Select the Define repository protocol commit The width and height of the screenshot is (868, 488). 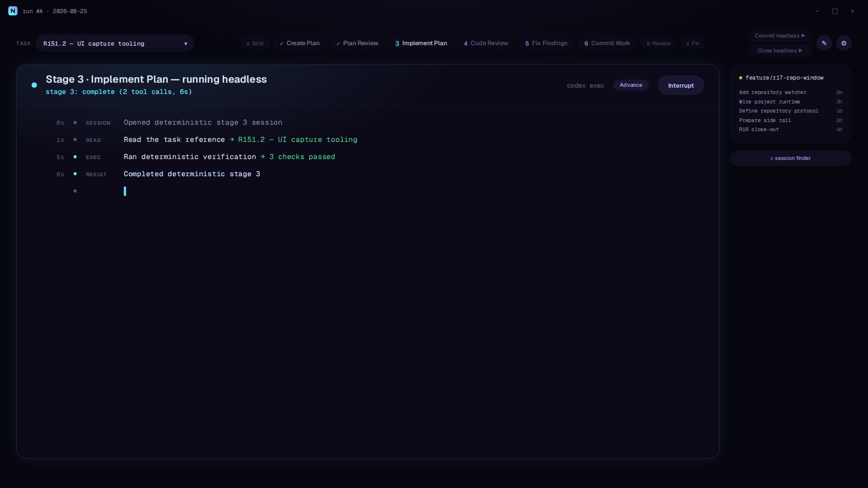[x=790, y=111]
